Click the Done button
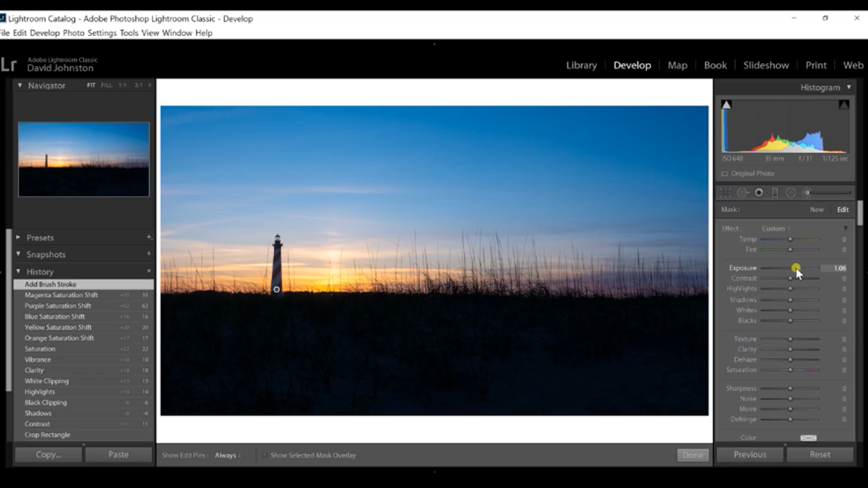 692,455
